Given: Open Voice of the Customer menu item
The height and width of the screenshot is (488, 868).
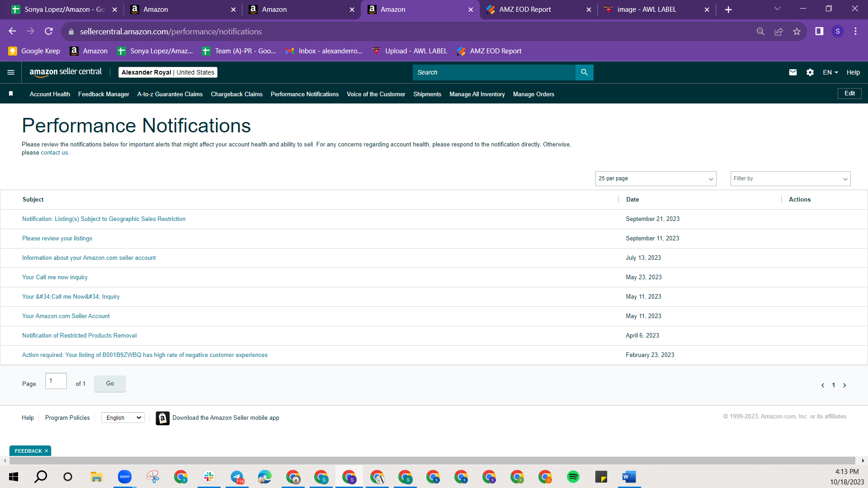Looking at the screenshot, I should coord(376,94).
